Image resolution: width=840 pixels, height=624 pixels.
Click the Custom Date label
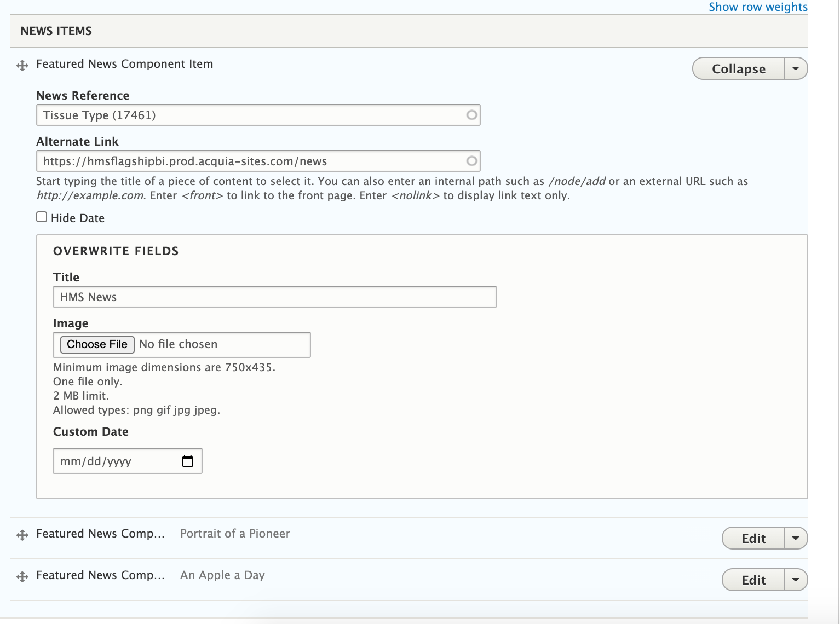[91, 432]
